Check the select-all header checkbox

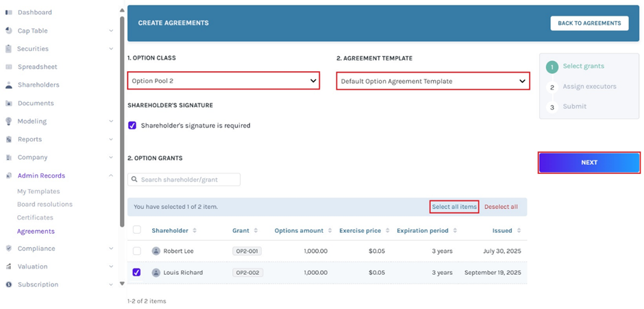click(x=137, y=230)
